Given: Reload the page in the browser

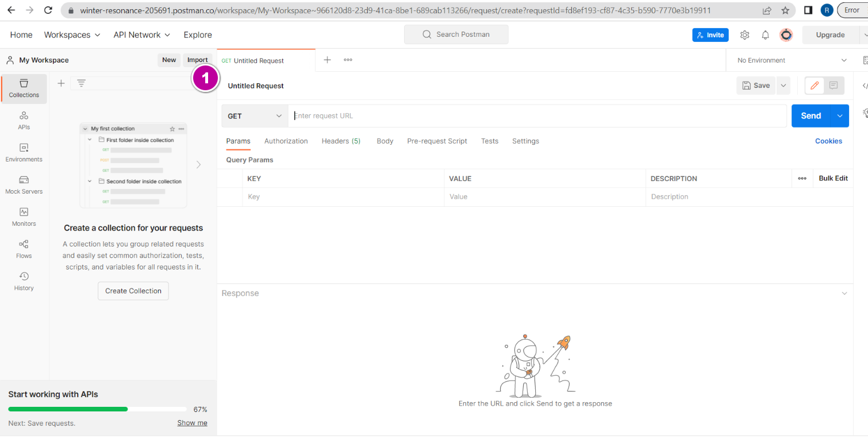Looking at the screenshot, I should 48,10.
